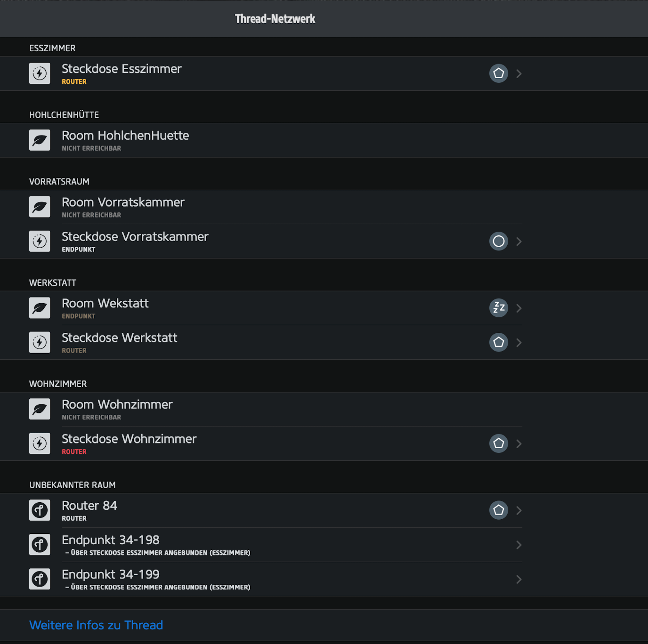Open the Weitere Infos zu Thread link
Screen dimensions: 648x644
coord(96,625)
